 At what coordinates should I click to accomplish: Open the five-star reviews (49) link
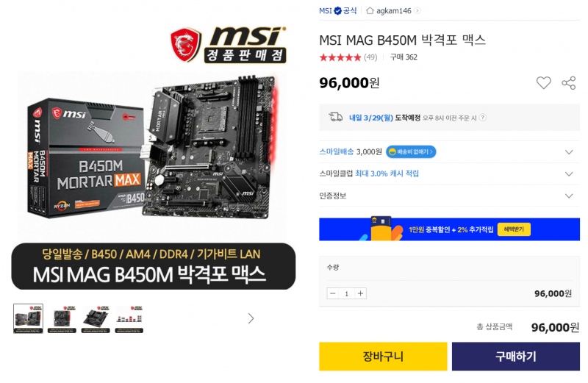click(348, 57)
